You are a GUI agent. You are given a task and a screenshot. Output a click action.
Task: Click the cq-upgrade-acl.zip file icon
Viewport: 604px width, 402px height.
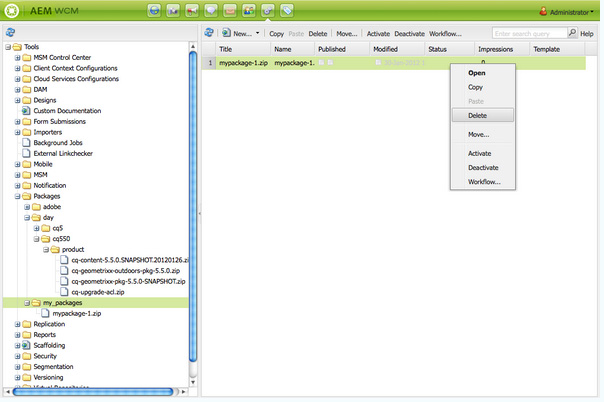pyautogui.click(x=64, y=292)
